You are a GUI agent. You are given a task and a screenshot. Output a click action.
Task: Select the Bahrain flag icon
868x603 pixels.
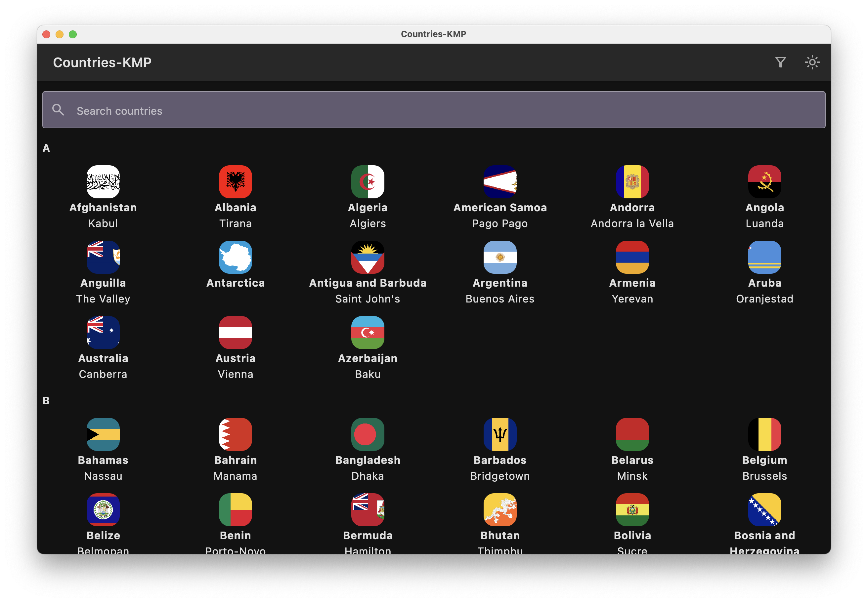(236, 434)
